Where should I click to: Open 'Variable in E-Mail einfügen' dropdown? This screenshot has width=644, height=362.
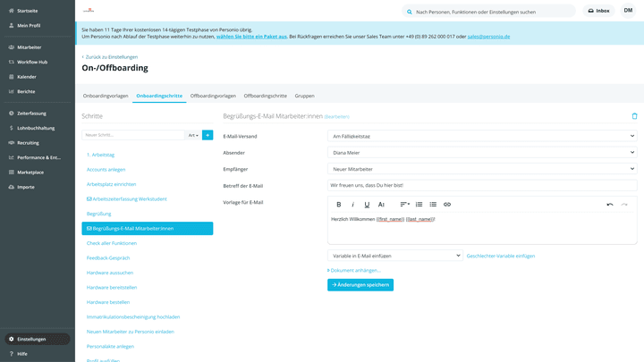(395, 256)
